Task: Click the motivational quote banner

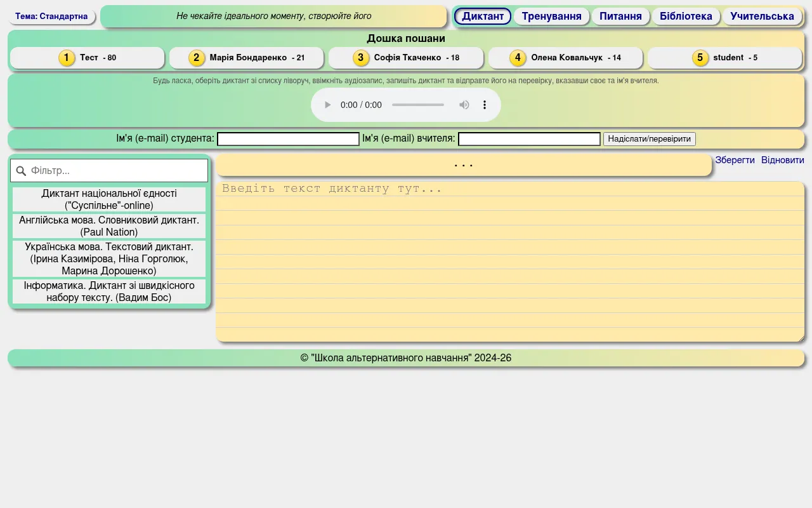Action: [x=274, y=17]
